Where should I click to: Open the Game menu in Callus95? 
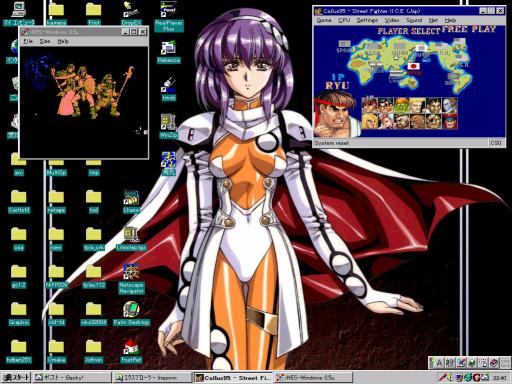click(x=324, y=20)
